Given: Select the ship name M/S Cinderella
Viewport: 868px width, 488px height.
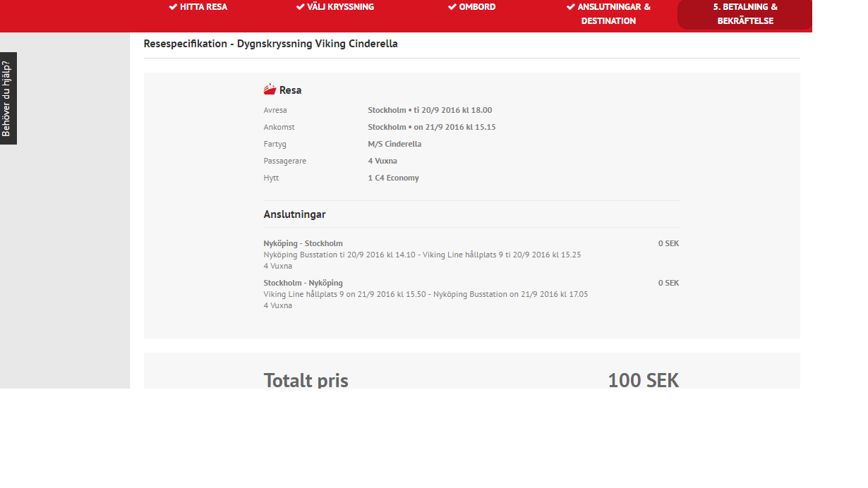Looking at the screenshot, I should (394, 144).
